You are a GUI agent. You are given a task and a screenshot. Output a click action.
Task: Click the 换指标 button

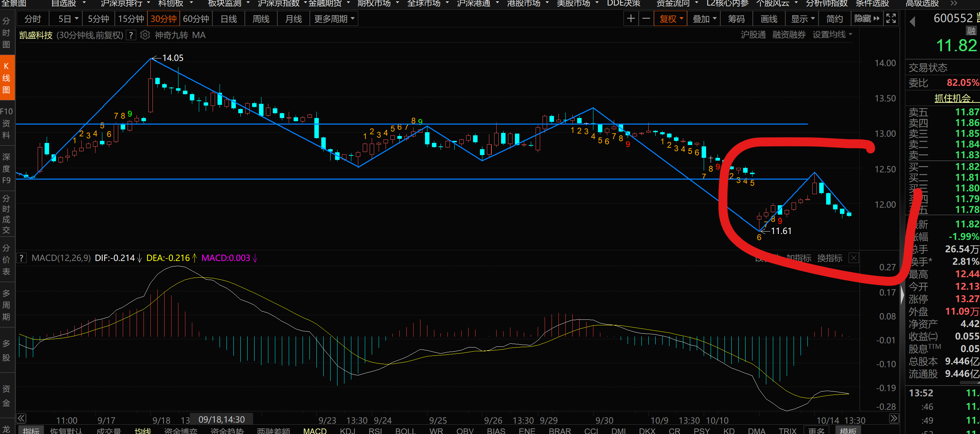[x=829, y=258]
